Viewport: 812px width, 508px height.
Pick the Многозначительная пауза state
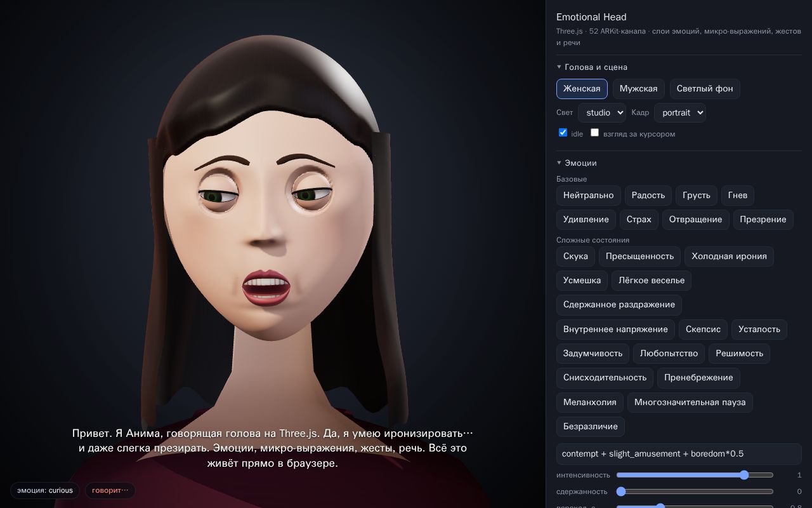(690, 403)
